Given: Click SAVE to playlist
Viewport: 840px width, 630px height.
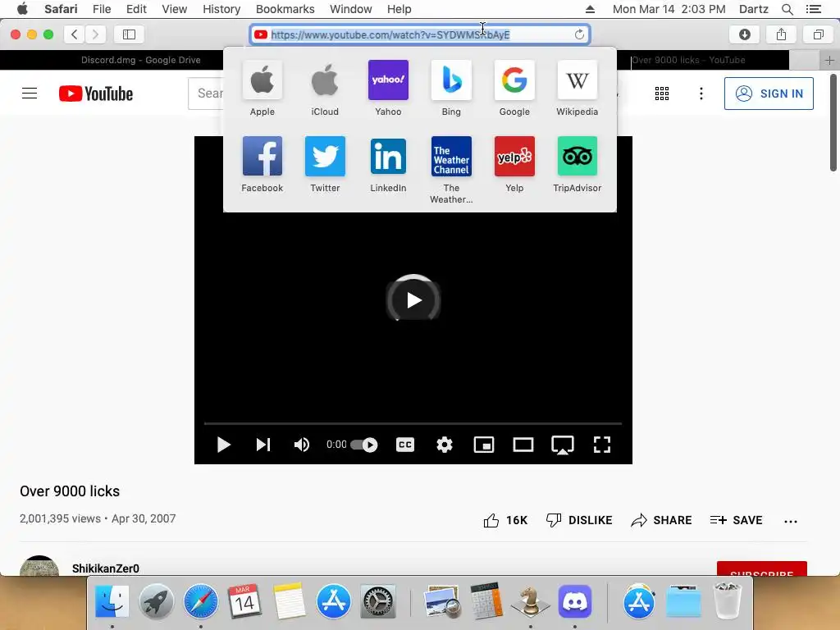Looking at the screenshot, I should coord(736,520).
